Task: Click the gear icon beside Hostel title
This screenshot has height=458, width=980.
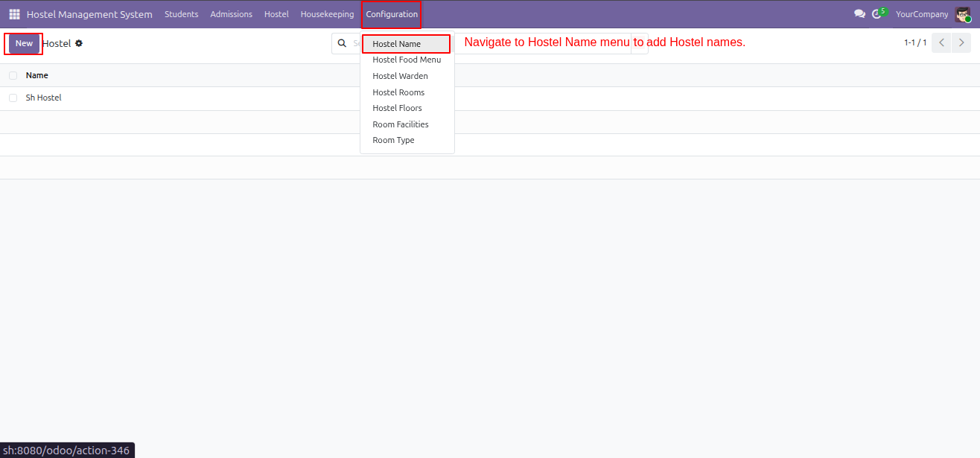Action: click(x=79, y=43)
